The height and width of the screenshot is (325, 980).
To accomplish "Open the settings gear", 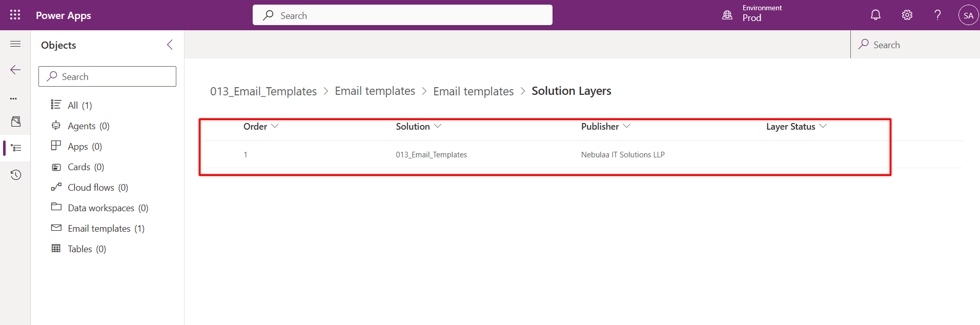I will [x=907, y=15].
